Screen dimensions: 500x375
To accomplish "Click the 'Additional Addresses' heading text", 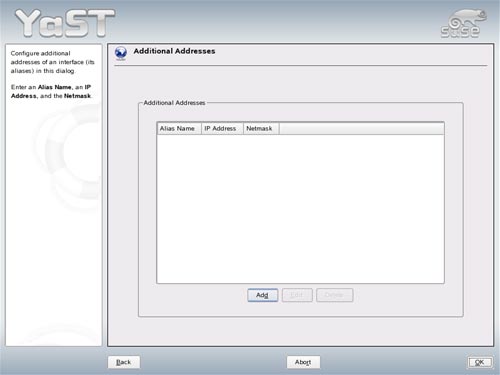I will point(174,51).
